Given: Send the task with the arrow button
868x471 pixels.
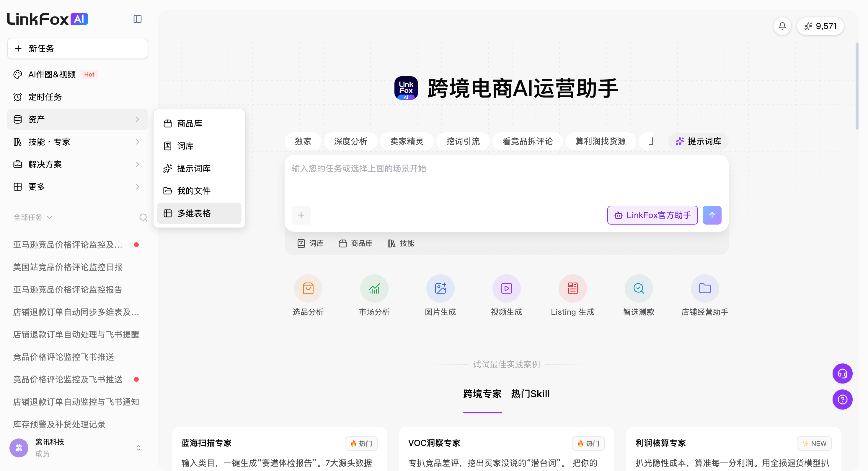Looking at the screenshot, I should [x=712, y=215].
